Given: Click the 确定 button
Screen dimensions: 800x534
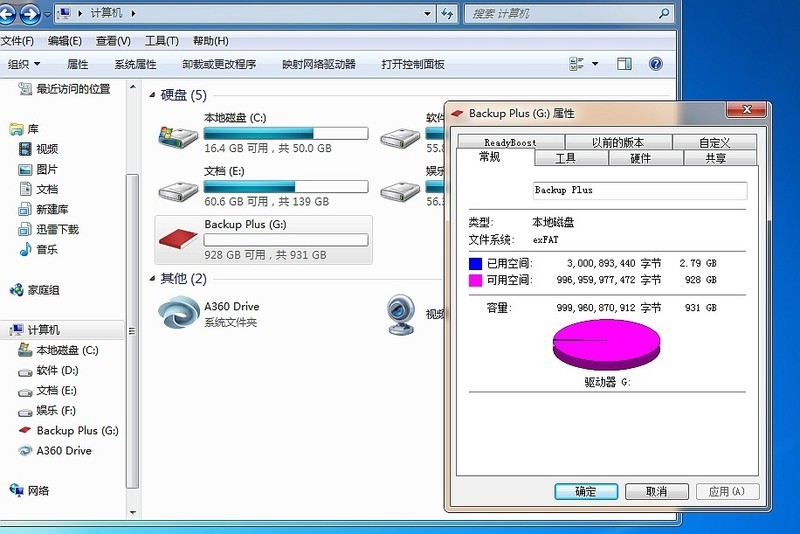Looking at the screenshot, I should 586,491.
